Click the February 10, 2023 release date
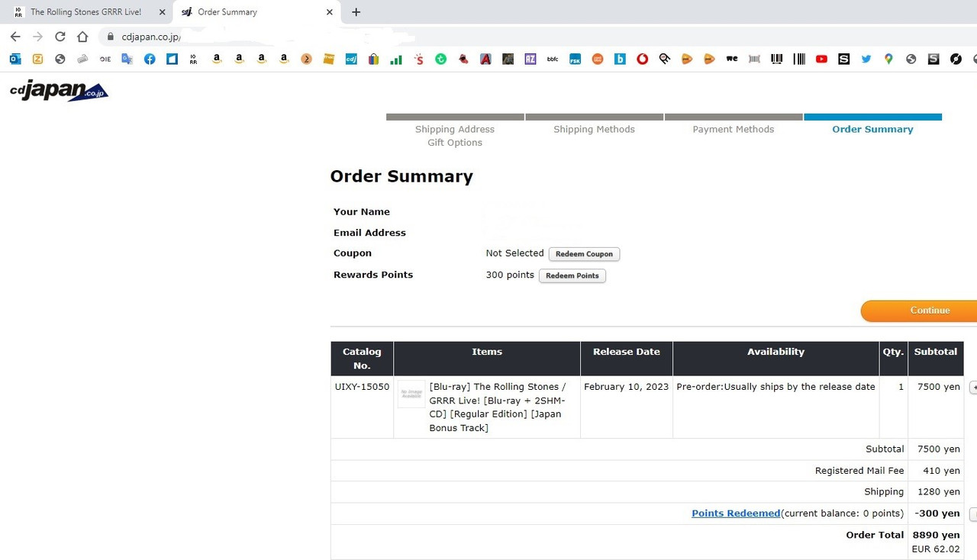Screen dimensions: 977x560 click(x=626, y=387)
